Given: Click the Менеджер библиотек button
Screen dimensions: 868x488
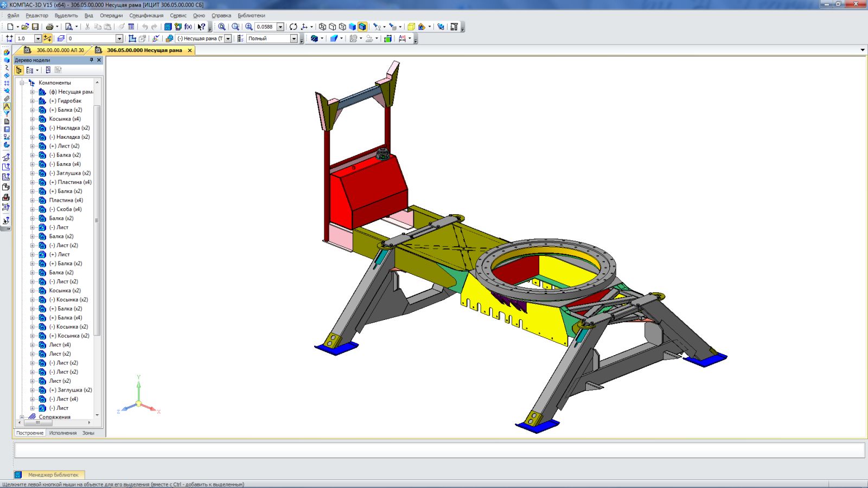Looking at the screenshot, I should [x=53, y=474].
